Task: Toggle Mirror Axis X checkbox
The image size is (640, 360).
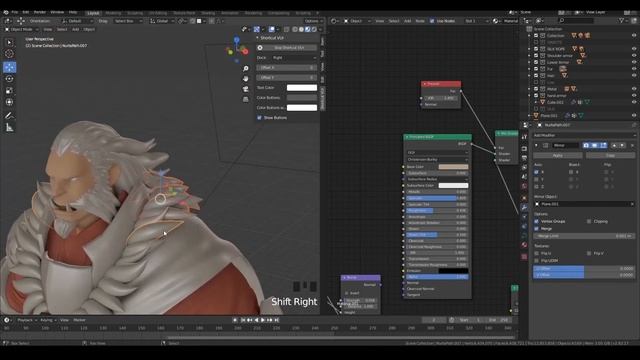Action: (x=536, y=172)
